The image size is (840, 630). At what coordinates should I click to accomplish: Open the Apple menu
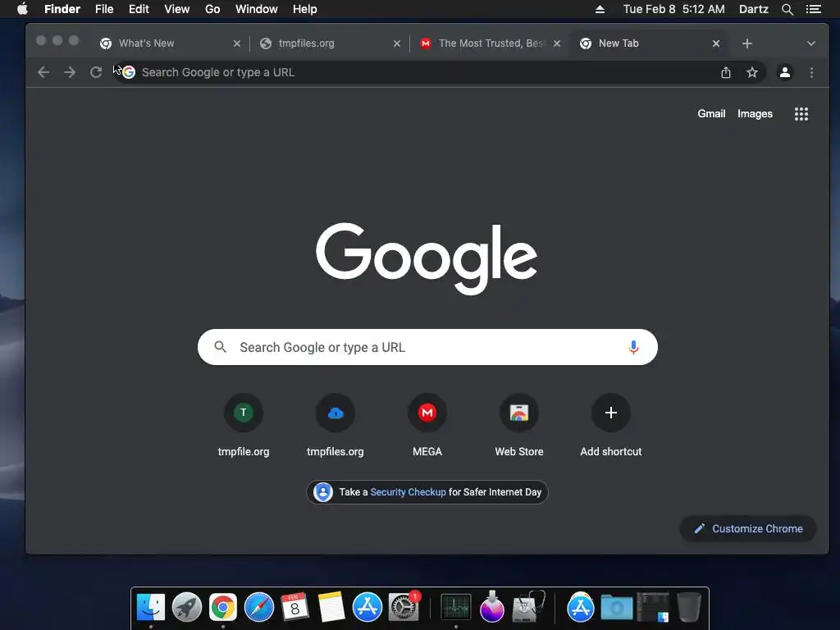(x=22, y=9)
